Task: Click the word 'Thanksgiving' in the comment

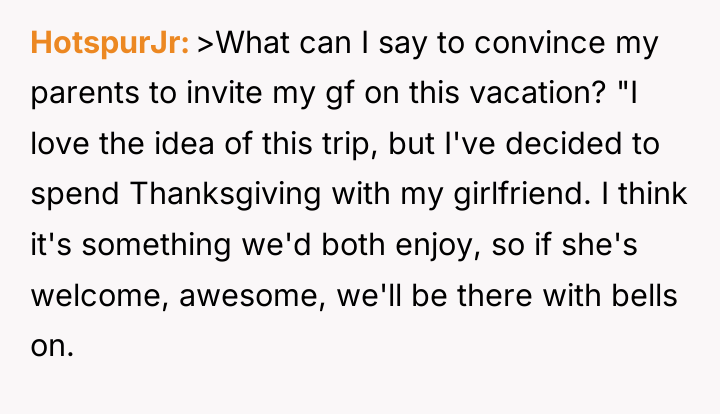Action: pyautogui.click(x=225, y=194)
